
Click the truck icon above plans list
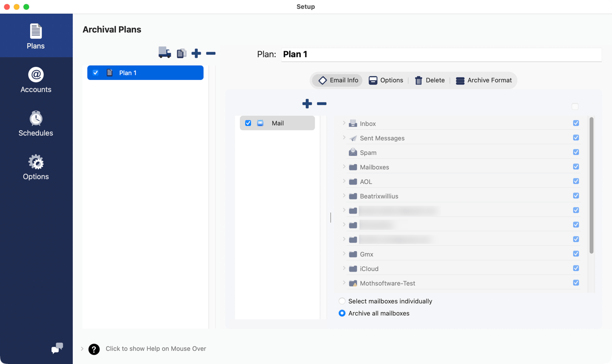tap(164, 53)
